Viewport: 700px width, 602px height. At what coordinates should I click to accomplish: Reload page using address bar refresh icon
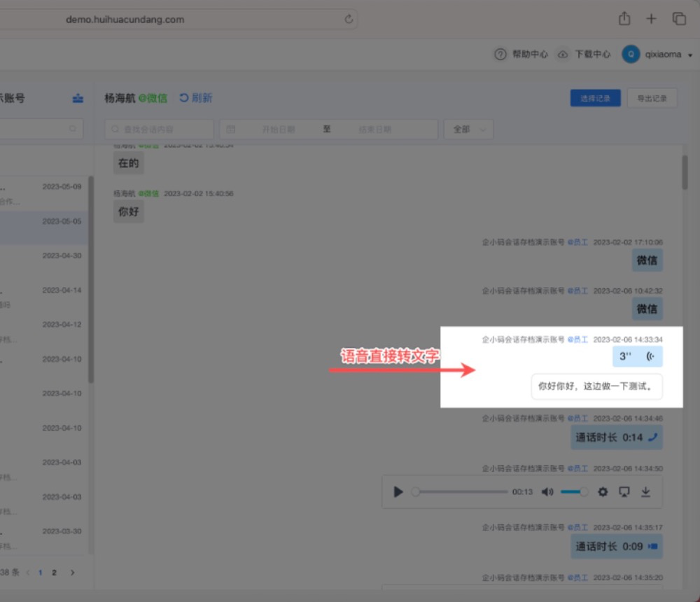[349, 20]
